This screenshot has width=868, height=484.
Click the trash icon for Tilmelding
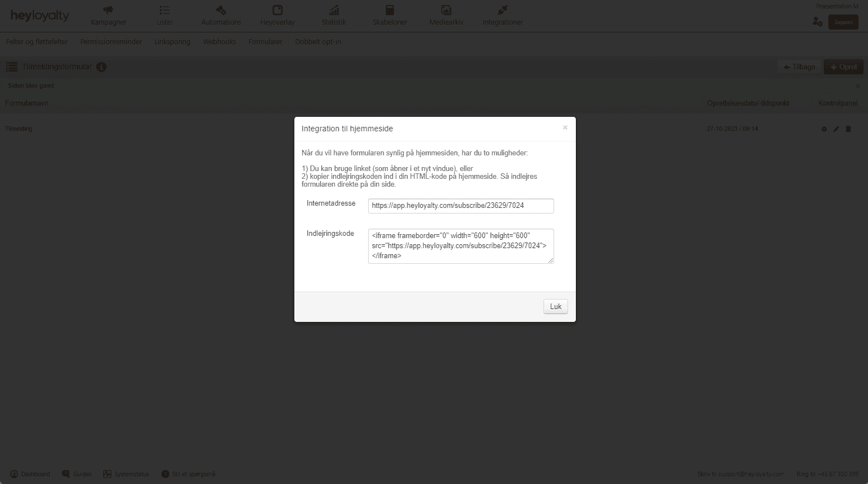pyautogui.click(x=848, y=129)
